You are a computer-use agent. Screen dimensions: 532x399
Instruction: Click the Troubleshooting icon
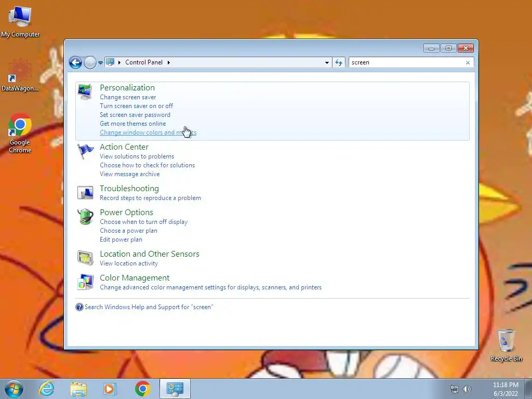click(x=85, y=192)
